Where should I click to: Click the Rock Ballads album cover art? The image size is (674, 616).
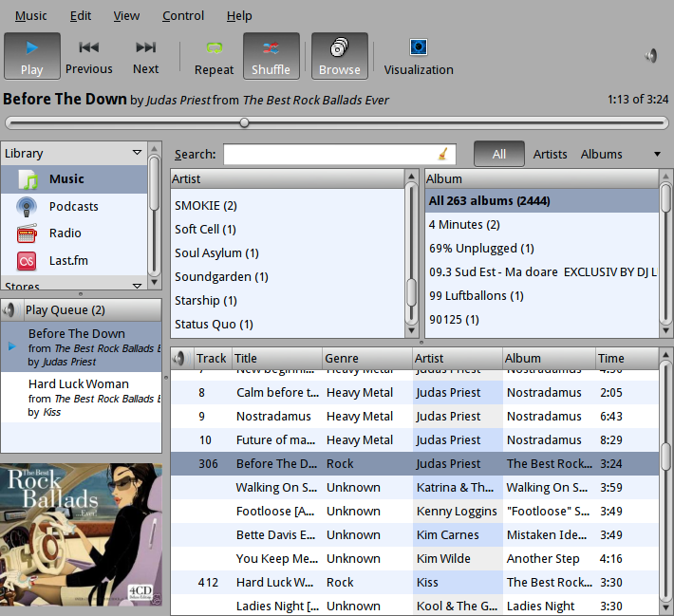point(82,534)
